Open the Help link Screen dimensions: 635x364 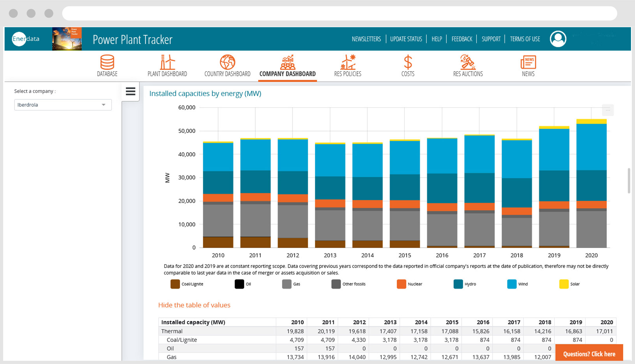pyautogui.click(x=437, y=39)
